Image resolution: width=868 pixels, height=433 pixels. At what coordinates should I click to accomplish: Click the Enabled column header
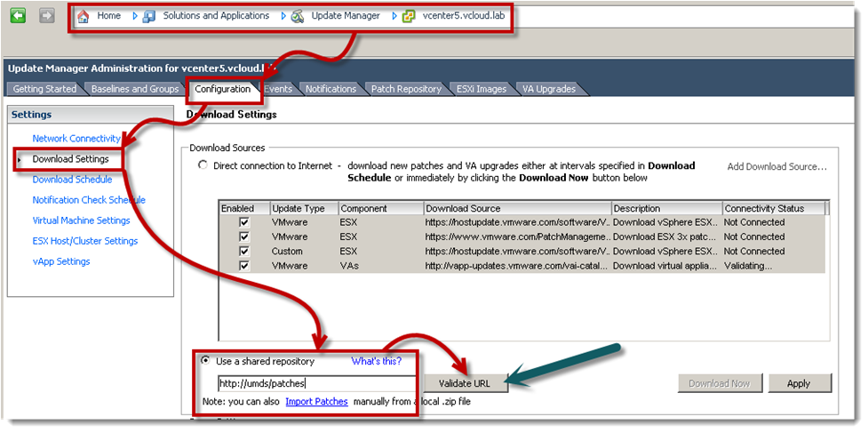coord(244,208)
